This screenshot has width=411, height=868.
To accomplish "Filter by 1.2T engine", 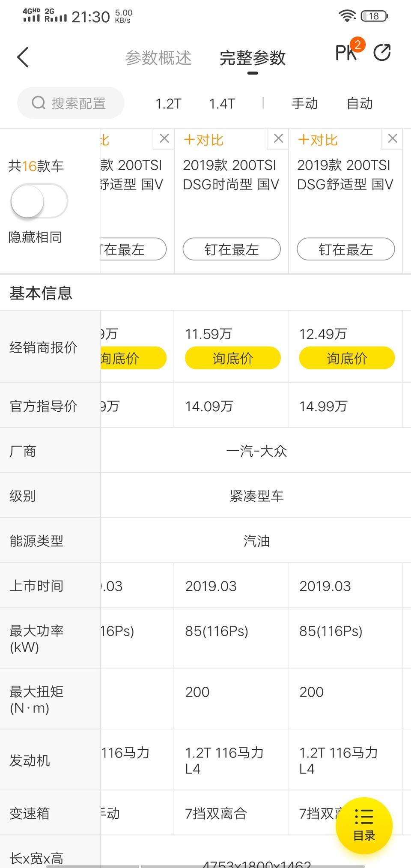I will 168,104.
